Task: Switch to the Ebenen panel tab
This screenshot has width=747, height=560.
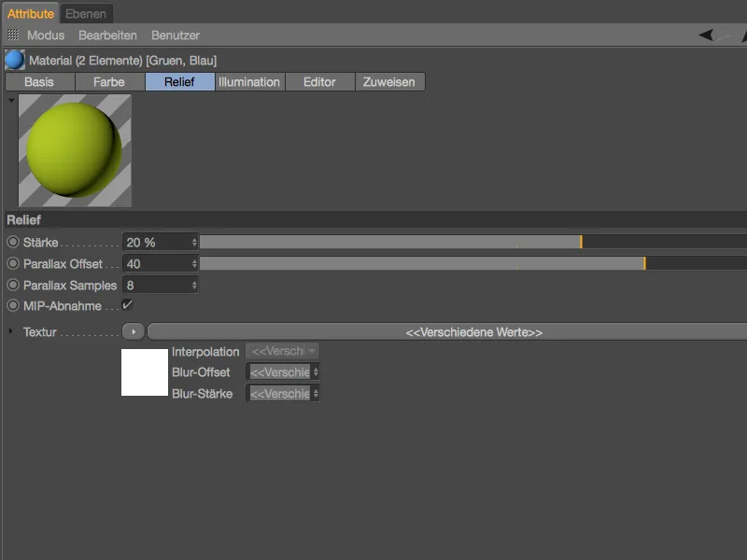Action: click(x=86, y=14)
